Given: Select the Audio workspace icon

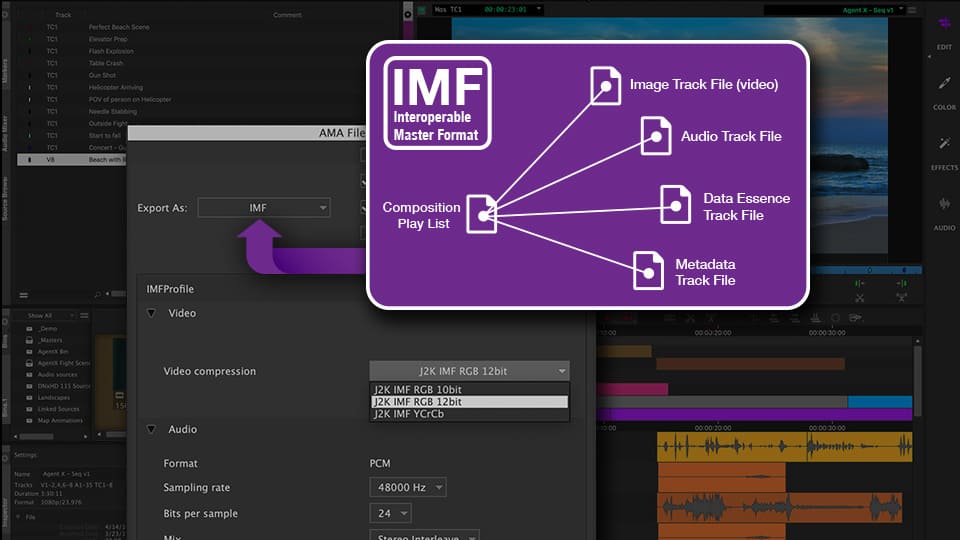Looking at the screenshot, I should [944, 205].
